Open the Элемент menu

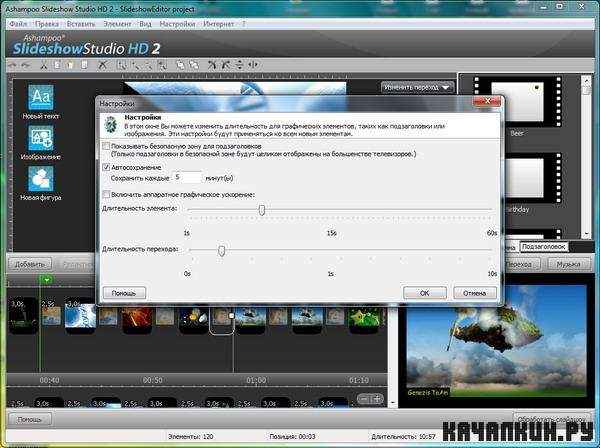(x=117, y=24)
